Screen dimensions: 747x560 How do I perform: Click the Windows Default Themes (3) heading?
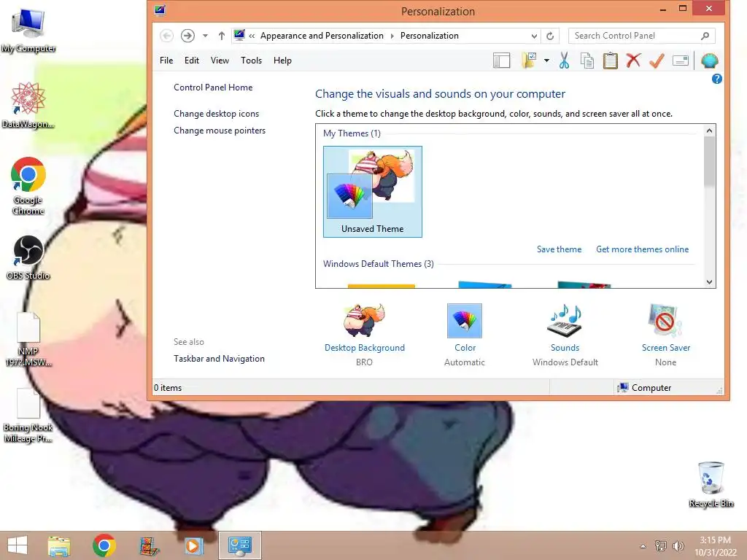tap(379, 264)
